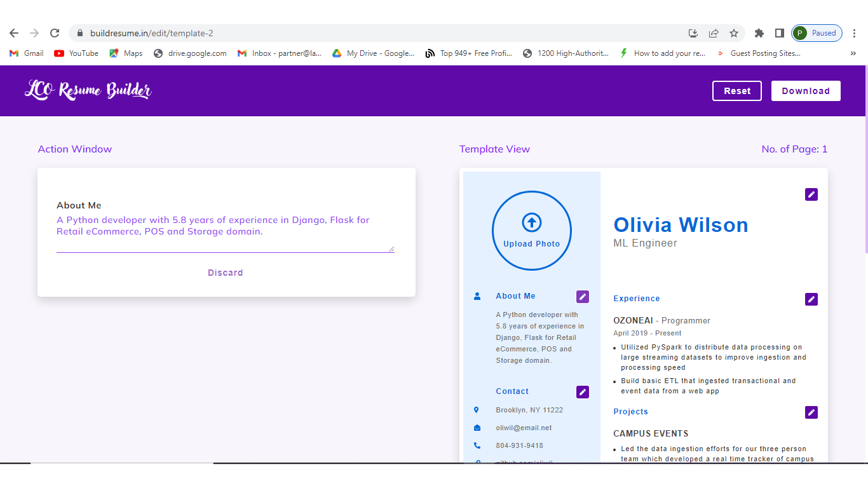Viewport: 868px width, 488px height.
Task: Click the share page icon in address bar
Action: coord(714,33)
